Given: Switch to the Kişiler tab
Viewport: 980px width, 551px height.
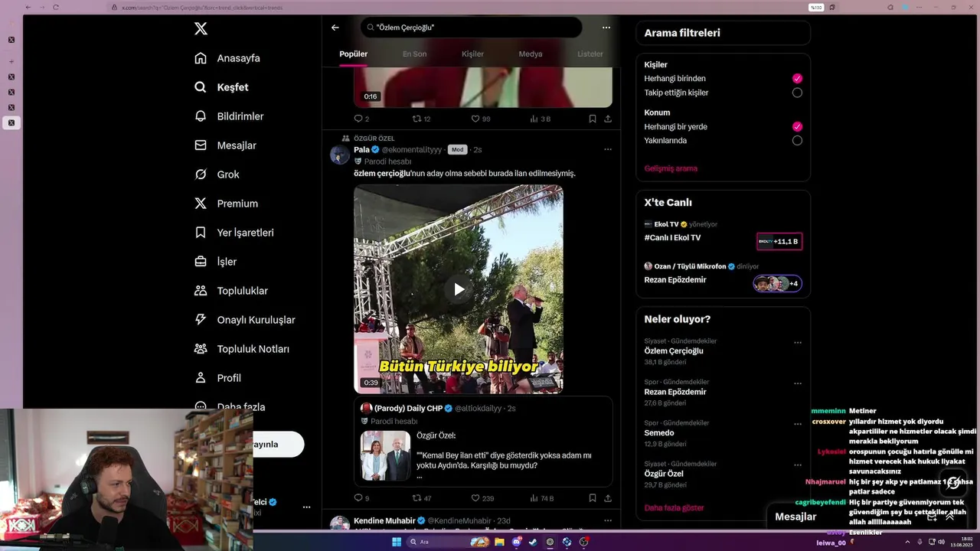Looking at the screenshot, I should click(x=472, y=54).
